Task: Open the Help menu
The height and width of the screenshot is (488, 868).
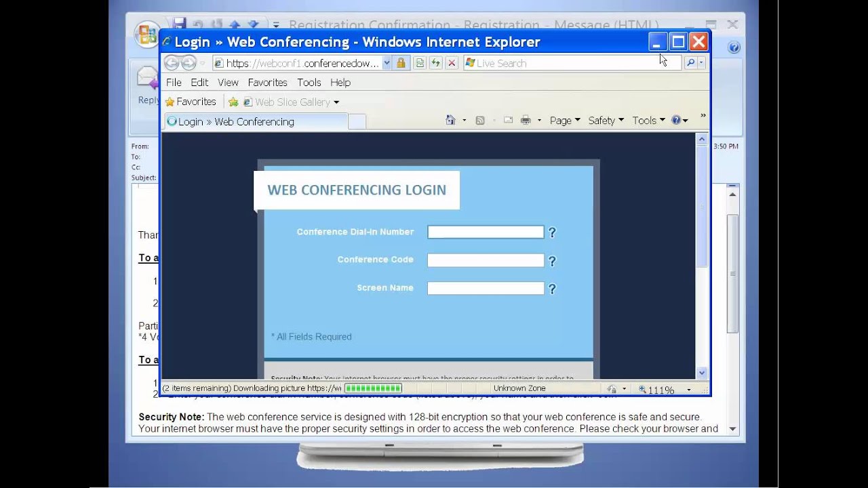Action: tap(340, 83)
